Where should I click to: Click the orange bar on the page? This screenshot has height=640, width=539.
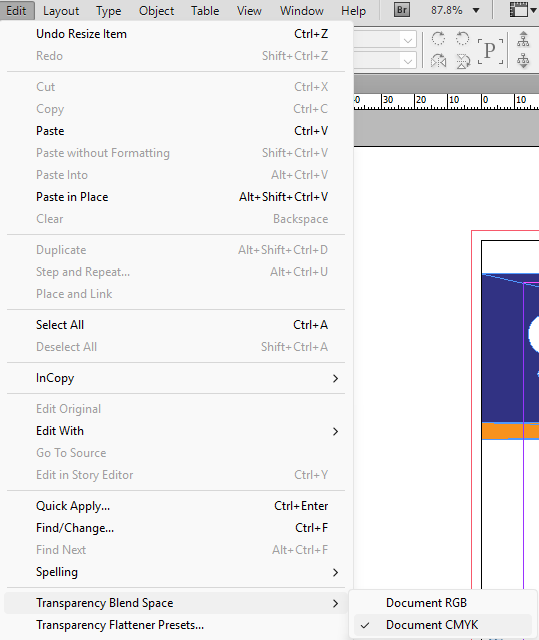tap(510, 431)
